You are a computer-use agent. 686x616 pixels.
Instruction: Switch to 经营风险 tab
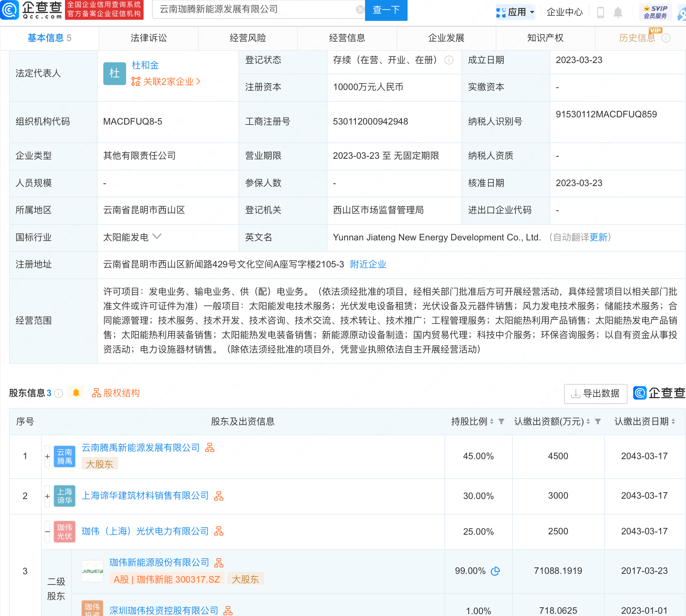tap(248, 38)
